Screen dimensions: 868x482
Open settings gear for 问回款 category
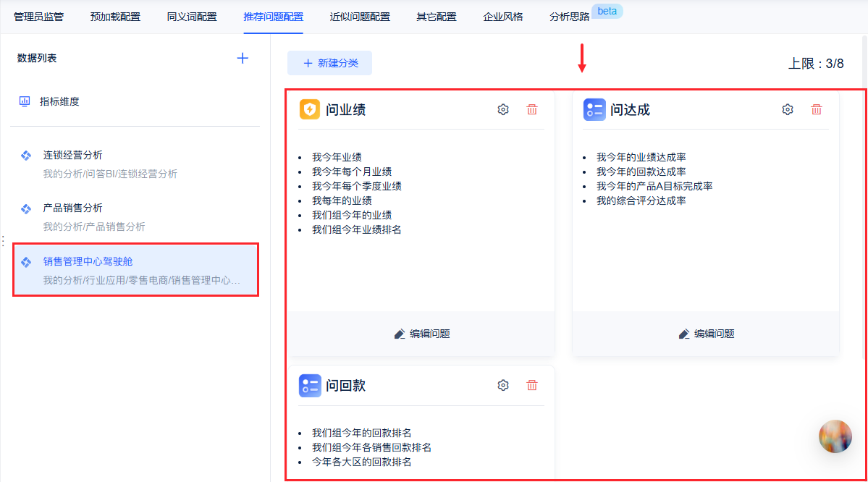pyautogui.click(x=502, y=385)
